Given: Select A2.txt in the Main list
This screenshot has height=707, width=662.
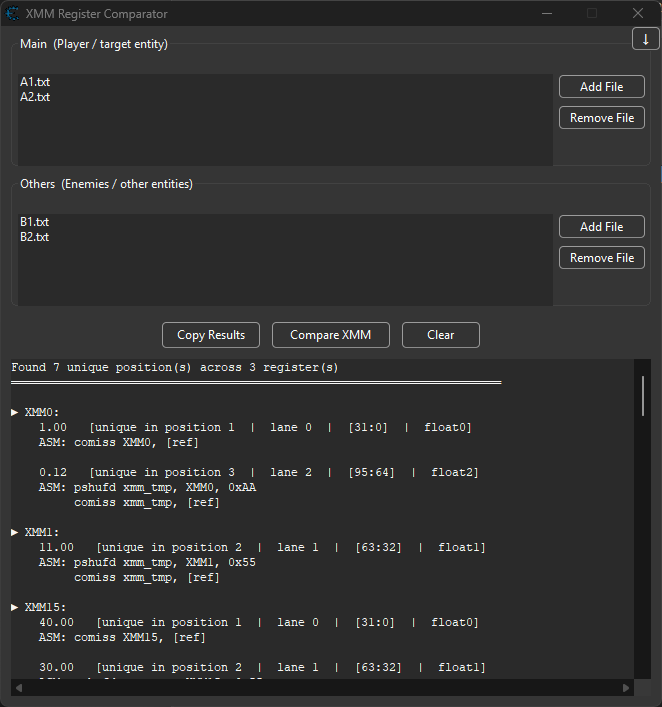Looking at the screenshot, I should pyautogui.click(x=35, y=97).
